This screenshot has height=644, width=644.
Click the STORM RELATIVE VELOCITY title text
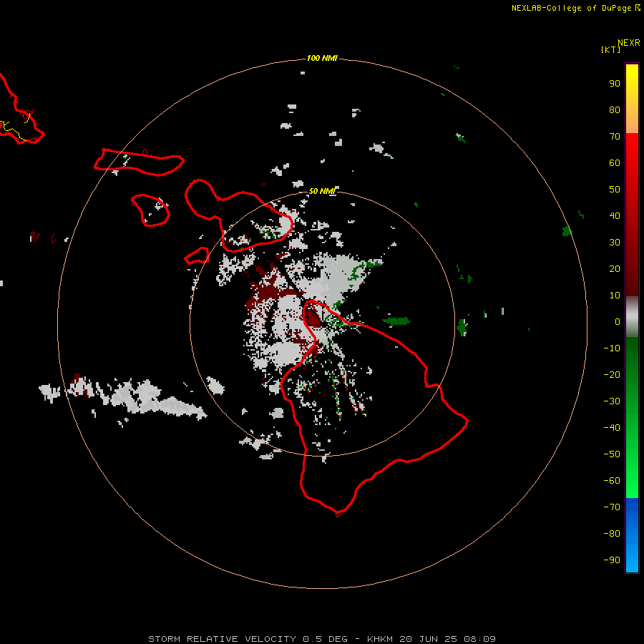pos(222,639)
